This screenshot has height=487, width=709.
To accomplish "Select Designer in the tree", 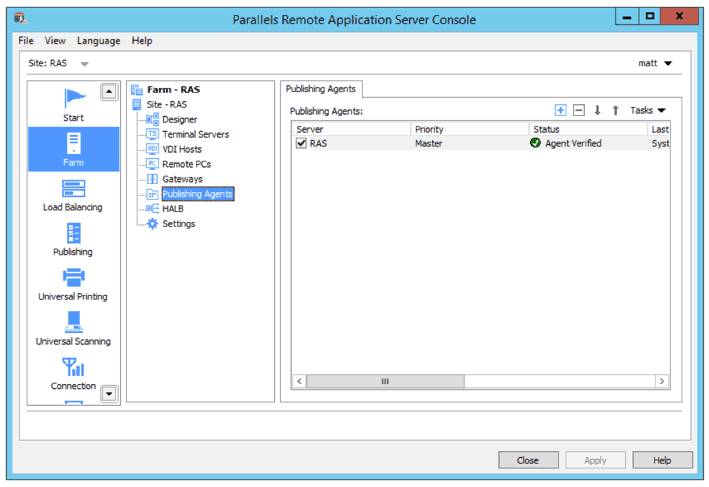I will tap(180, 119).
